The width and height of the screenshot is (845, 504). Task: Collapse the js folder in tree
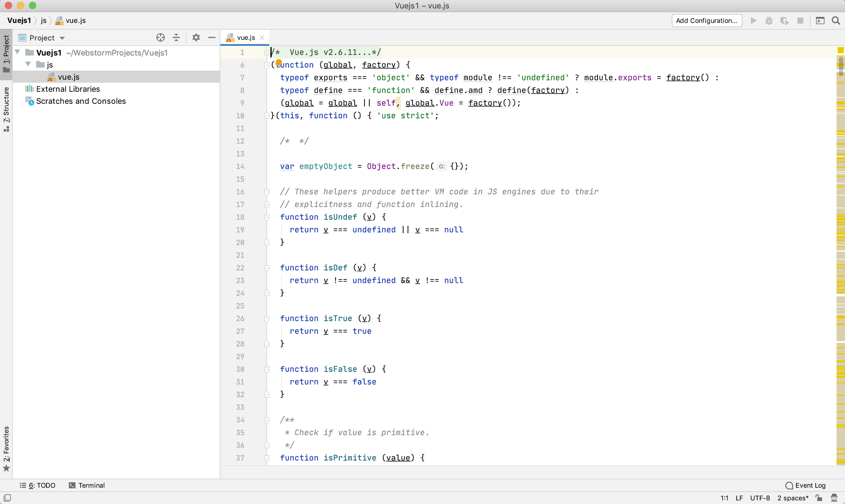click(29, 64)
